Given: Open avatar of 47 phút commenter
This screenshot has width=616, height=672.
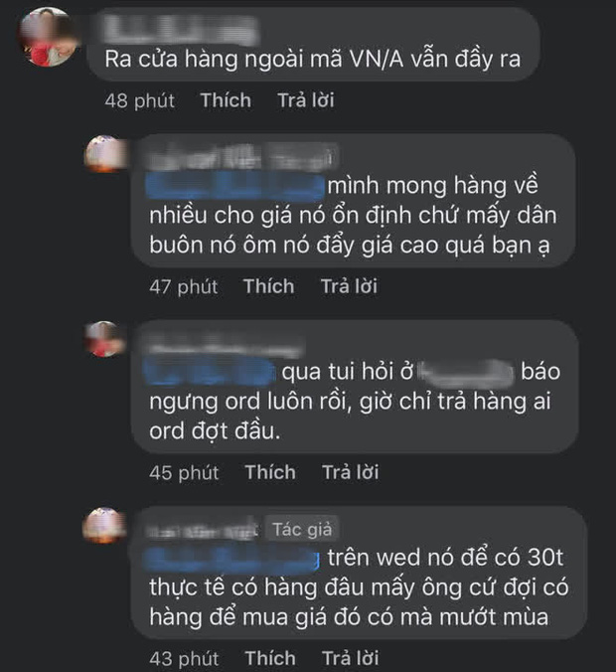Looking at the screenshot, I should (104, 154).
